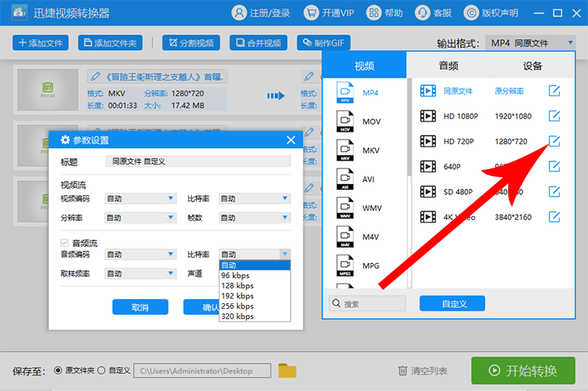This screenshot has height=391, width=588.
Task: Click the 标题 title input field
Action: (198, 161)
